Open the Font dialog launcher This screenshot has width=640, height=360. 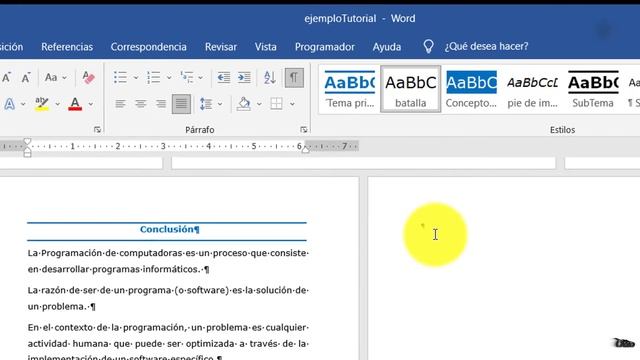tap(97, 129)
